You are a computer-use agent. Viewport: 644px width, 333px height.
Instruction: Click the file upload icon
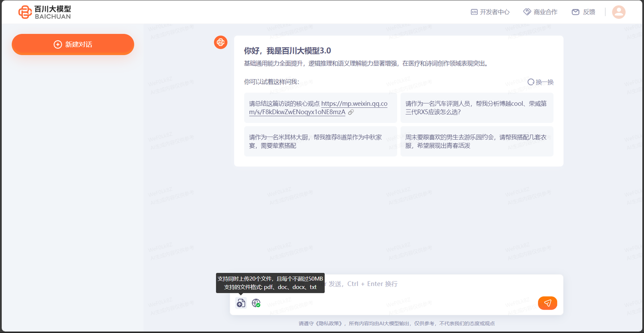(x=241, y=303)
